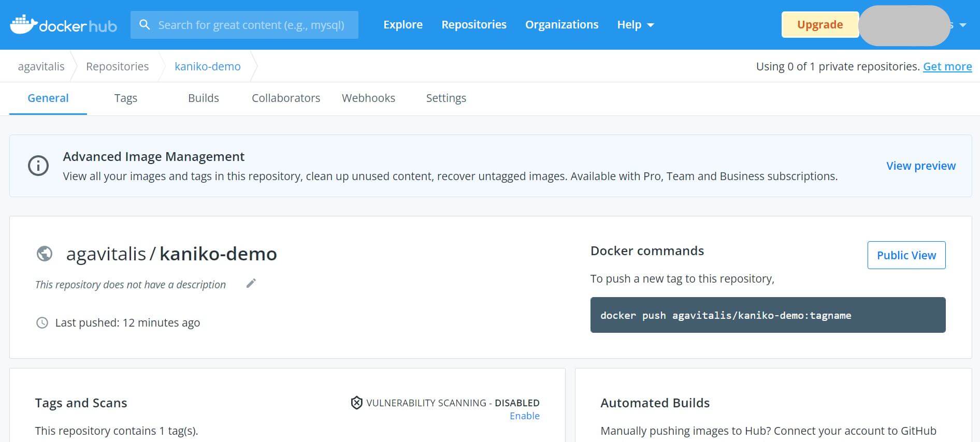Screen dimensions: 980x442
Task: Click View preview link
Action: [921, 166]
